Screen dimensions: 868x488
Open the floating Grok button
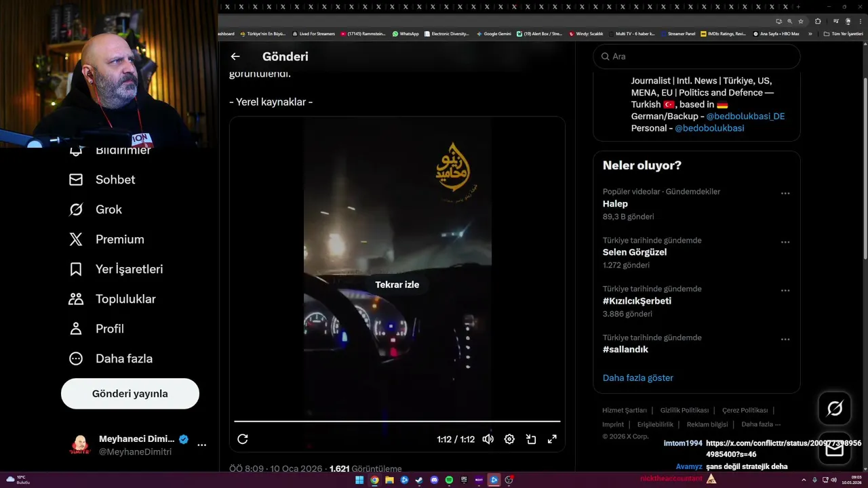(835, 409)
